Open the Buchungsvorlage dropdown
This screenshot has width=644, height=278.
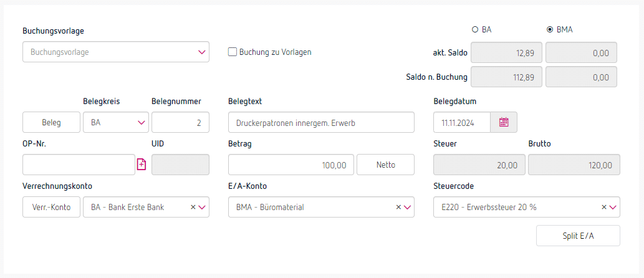click(115, 52)
